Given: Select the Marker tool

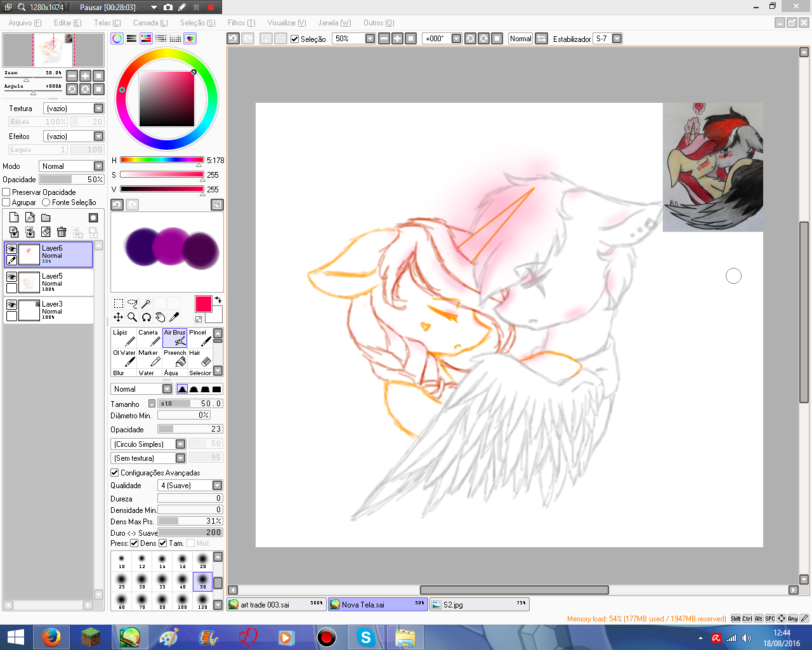Looking at the screenshot, I should pyautogui.click(x=148, y=358).
